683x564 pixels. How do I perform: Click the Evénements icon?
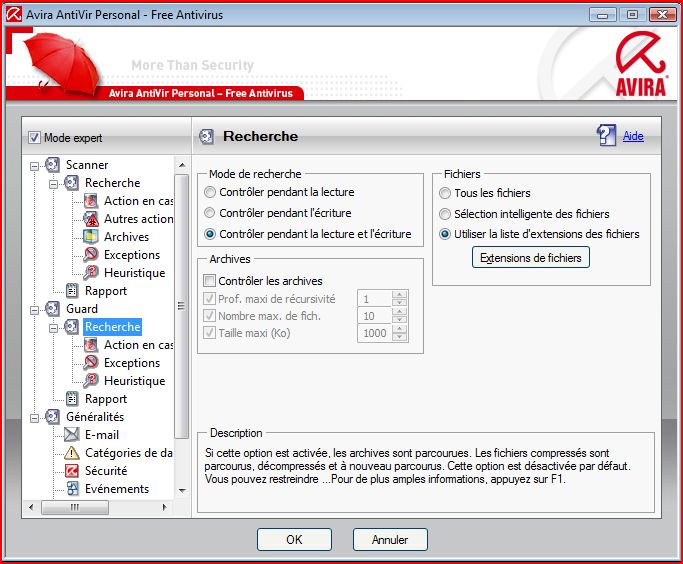pyautogui.click(x=72, y=489)
